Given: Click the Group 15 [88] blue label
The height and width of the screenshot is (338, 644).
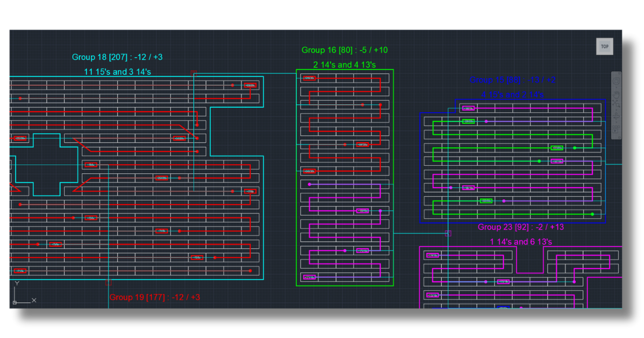Looking at the screenshot, I should click(511, 80).
